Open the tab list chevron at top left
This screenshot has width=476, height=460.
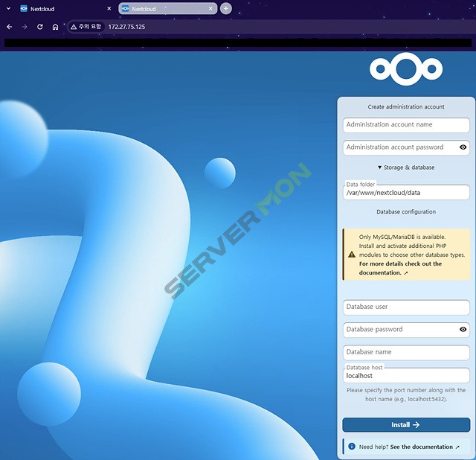[x=8, y=8]
